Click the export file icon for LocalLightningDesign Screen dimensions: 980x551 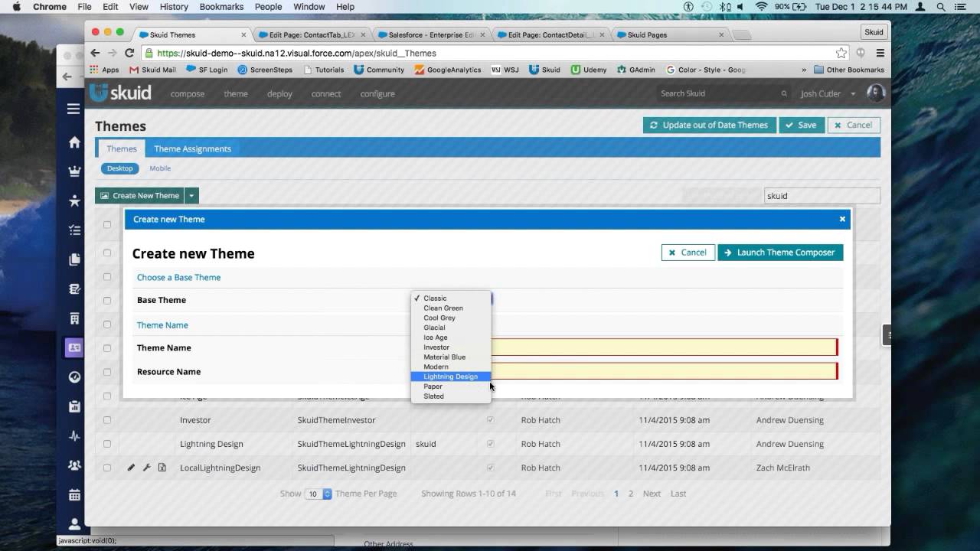162,468
